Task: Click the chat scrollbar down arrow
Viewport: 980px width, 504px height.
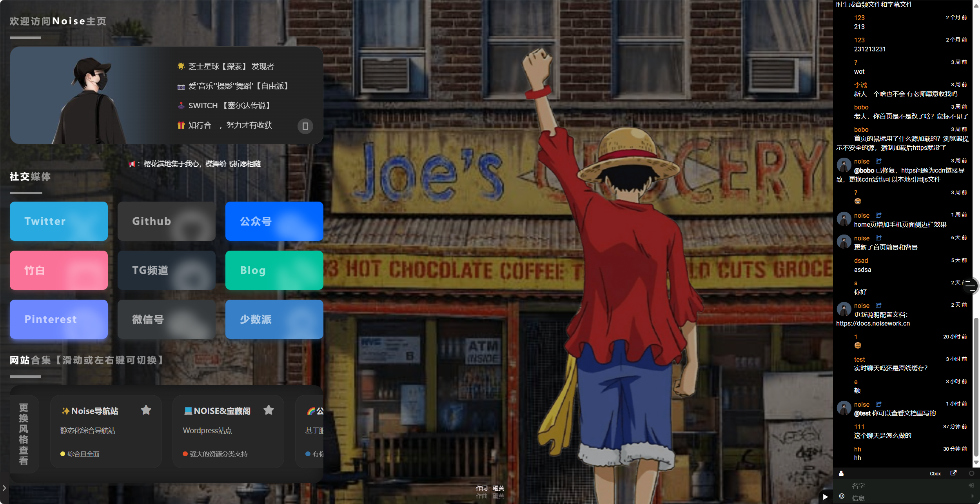Action: click(x=976, y=462)
